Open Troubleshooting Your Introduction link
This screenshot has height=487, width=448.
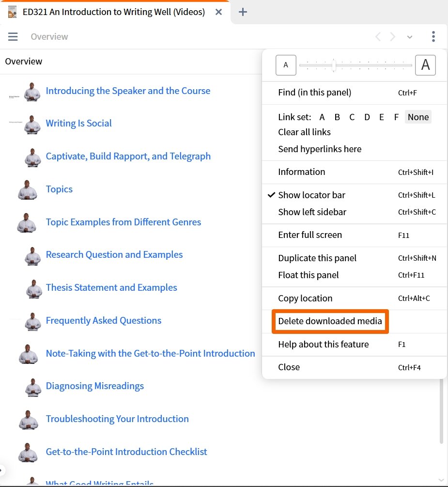click(x=117, y=419)
